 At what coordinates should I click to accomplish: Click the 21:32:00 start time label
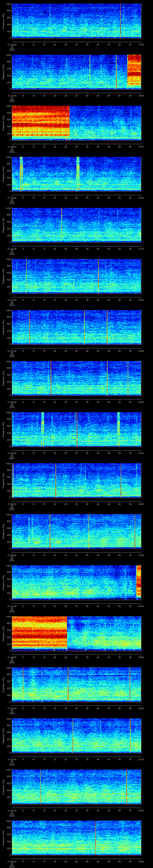(12, 861)
